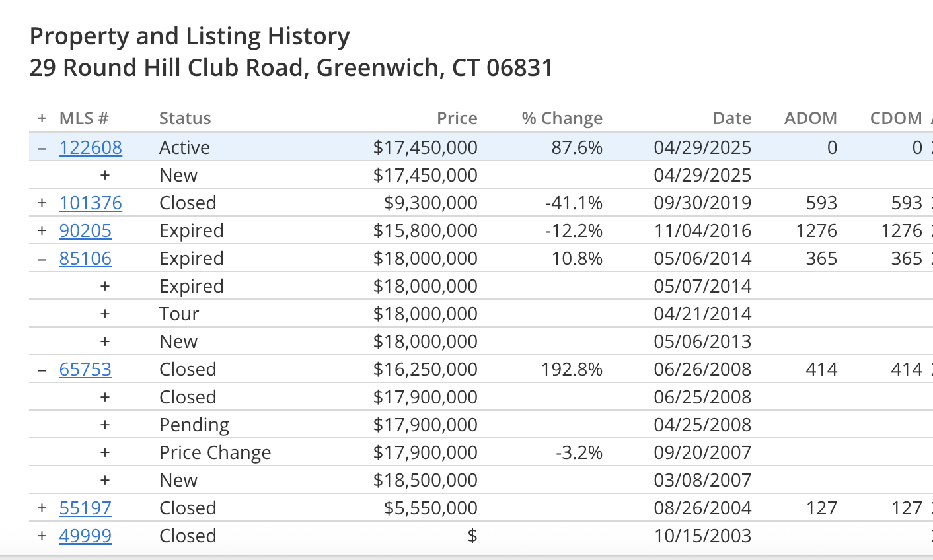Open MLS listing 101376 link
This screenshot has width=933, height=560.
point(91,203)
